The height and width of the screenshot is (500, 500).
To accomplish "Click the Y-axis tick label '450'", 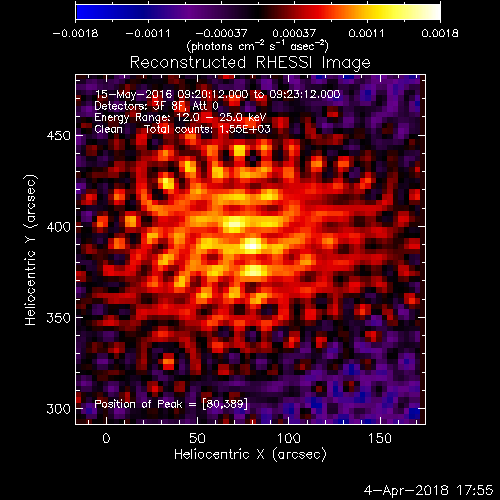I will (59, 136).
